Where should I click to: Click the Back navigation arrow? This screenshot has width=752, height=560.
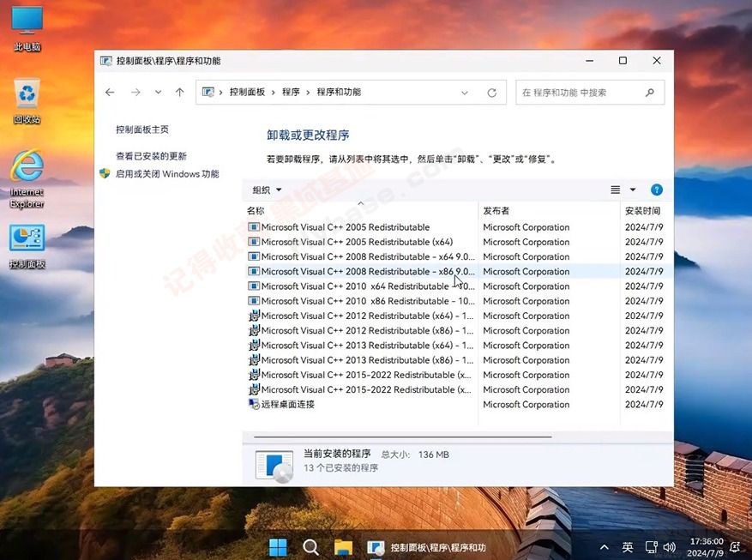(x=110, y=92)
